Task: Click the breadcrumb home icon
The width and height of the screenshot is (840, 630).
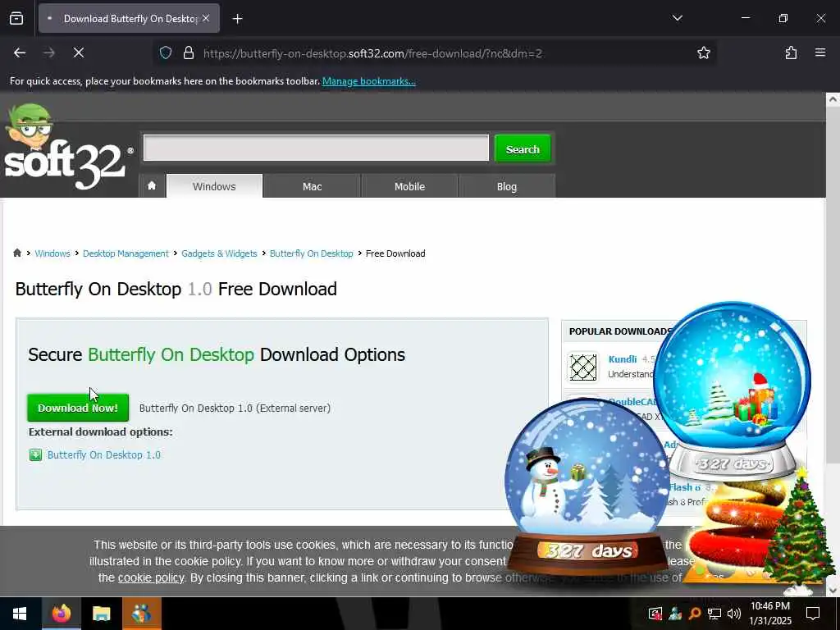Action: click(x=17, y=253)
